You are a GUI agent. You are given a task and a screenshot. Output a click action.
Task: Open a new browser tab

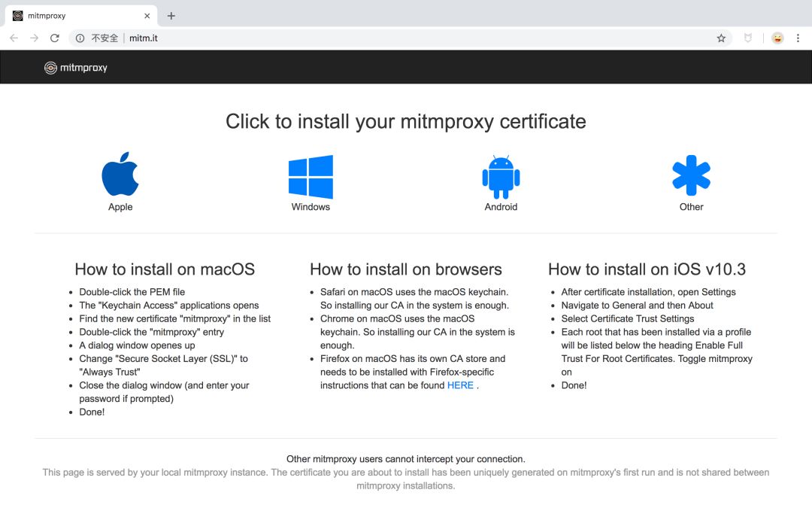pyautogui.click(x=171, y=16)
